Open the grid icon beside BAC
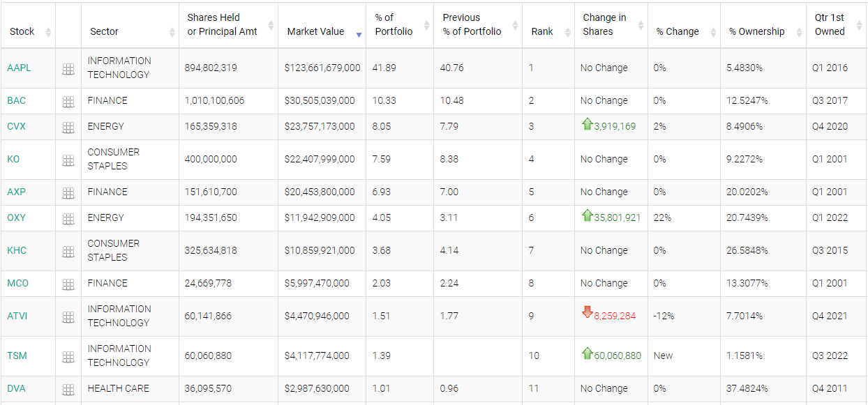The width and height of the screenshot is (868, 405). click(68, 102)
